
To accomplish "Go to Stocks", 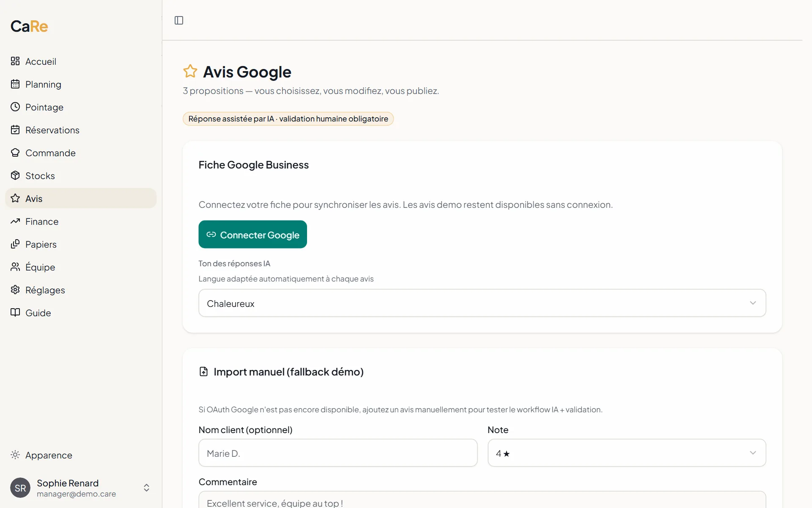I will (x=81, y=175).
